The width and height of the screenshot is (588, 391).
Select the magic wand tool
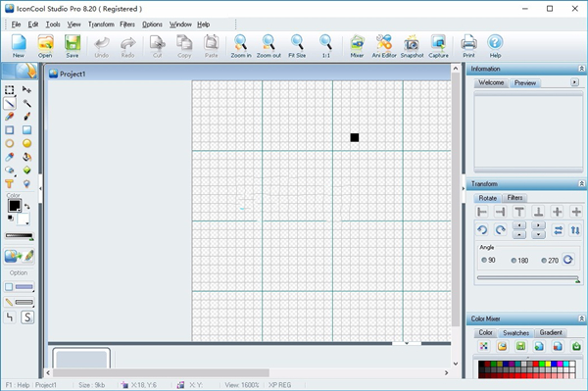pos(26,104)
